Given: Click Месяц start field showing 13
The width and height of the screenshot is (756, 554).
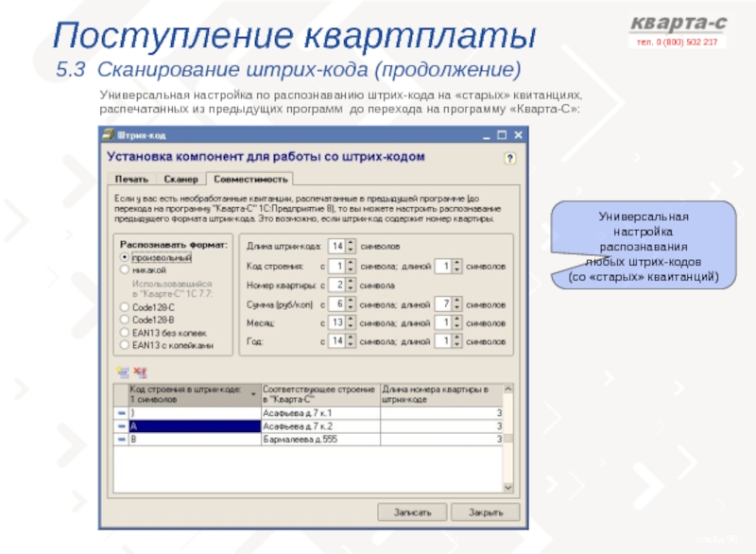Looking at the screenshot, I should 336,323.
